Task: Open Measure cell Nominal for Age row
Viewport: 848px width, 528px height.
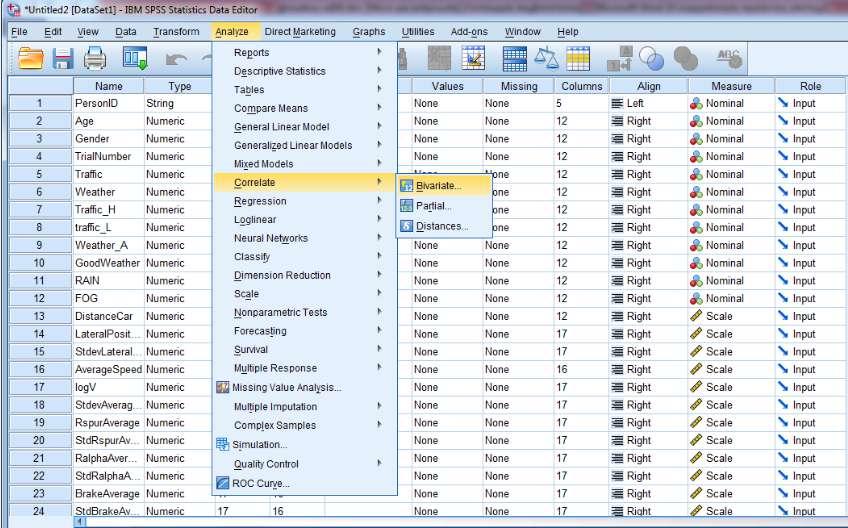Action: coord(731,121)
